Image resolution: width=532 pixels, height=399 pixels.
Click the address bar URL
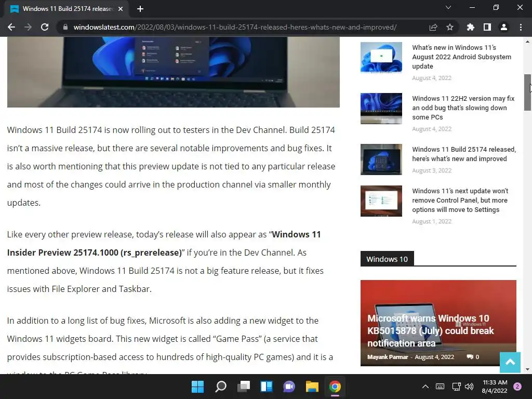pyautogui.click(x=235, y=27)
